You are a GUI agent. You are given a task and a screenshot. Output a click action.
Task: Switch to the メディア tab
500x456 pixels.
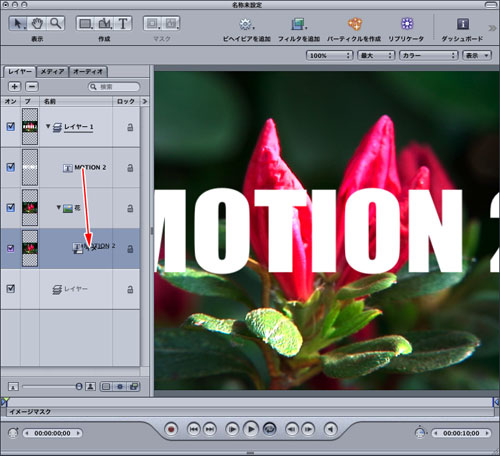(x=52, y=71)
